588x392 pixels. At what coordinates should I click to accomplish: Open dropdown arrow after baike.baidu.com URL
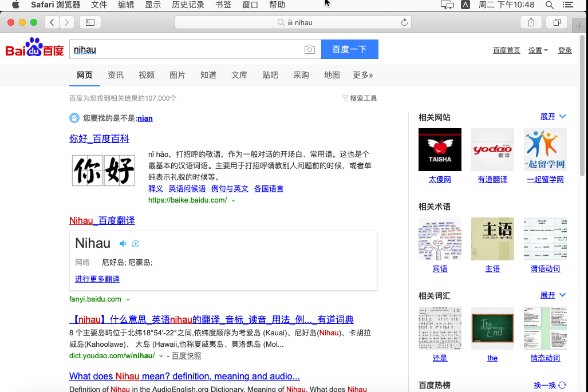point(233,200)
